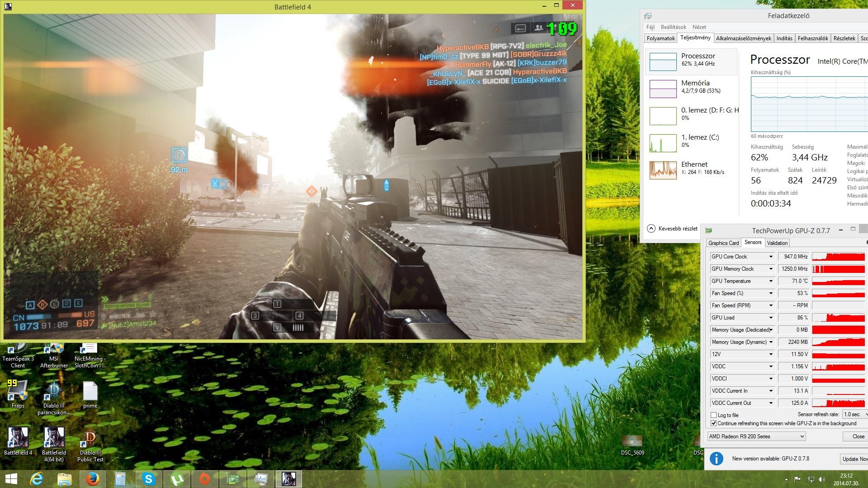Viewport: 868px width, 488px height.
Task: Click Battlefield 4 window title icon
Action: tap(9, 7)
